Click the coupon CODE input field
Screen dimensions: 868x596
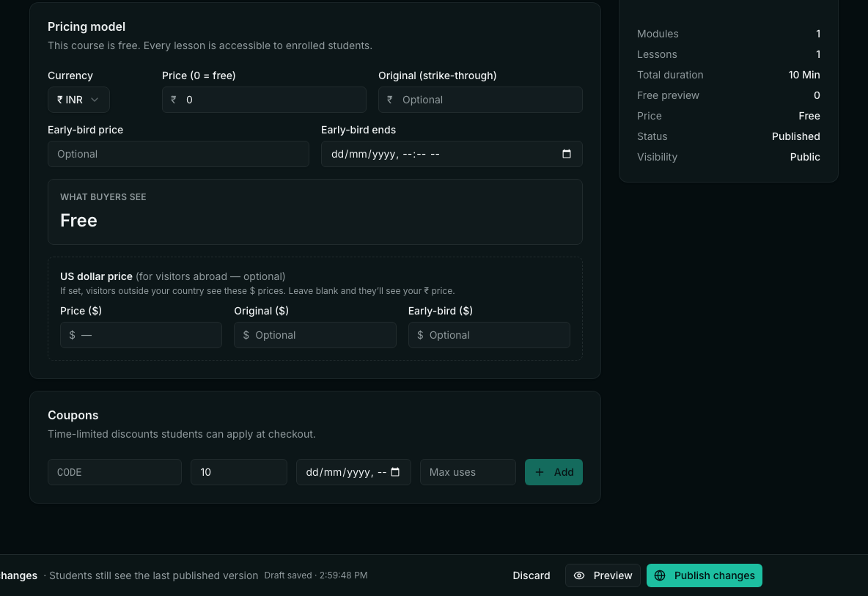114,472
